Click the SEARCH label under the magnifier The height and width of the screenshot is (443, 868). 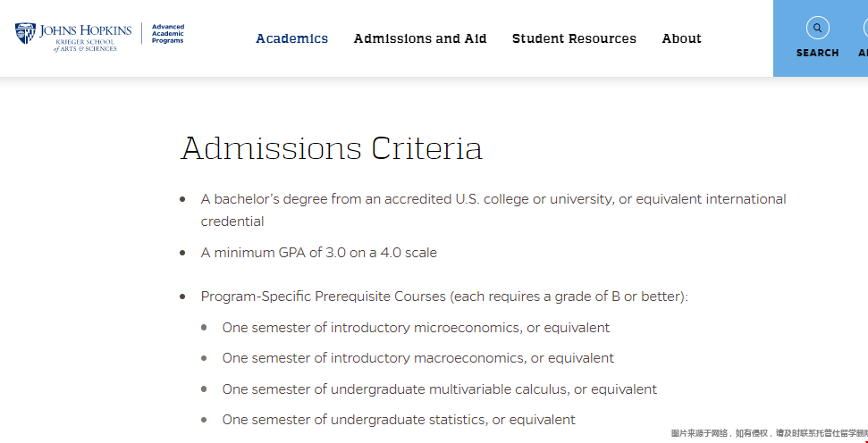pos(817,53)
